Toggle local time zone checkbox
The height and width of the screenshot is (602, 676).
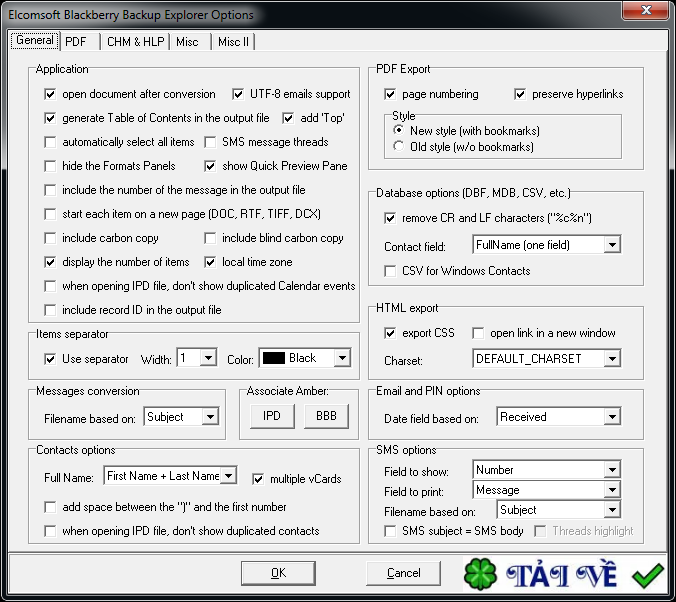(x=210, y=262)
